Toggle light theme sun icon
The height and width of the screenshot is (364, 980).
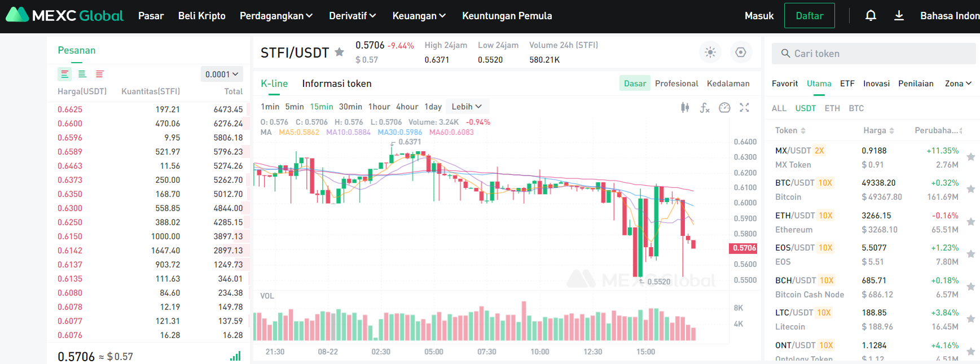(x=710, y=52)
